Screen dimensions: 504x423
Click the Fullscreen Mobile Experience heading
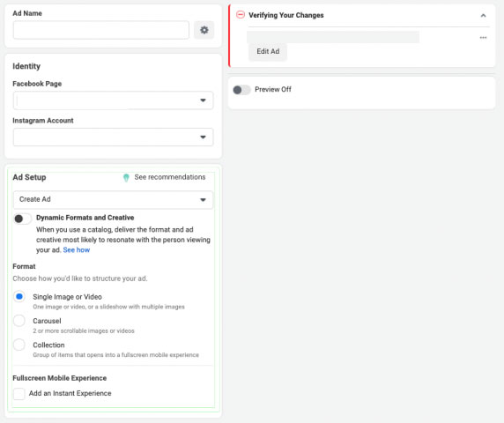click(x=59, y=378)
